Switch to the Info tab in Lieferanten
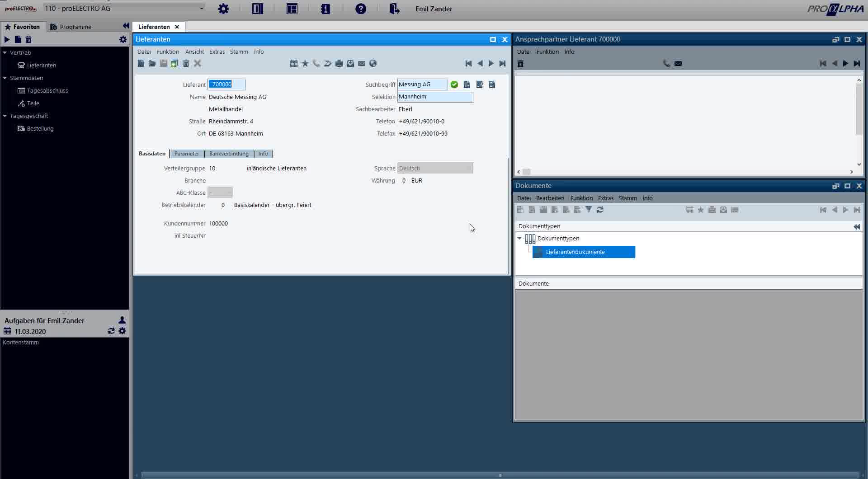The height and width of the screenshot is (479, 868). (x=263, y=154)
